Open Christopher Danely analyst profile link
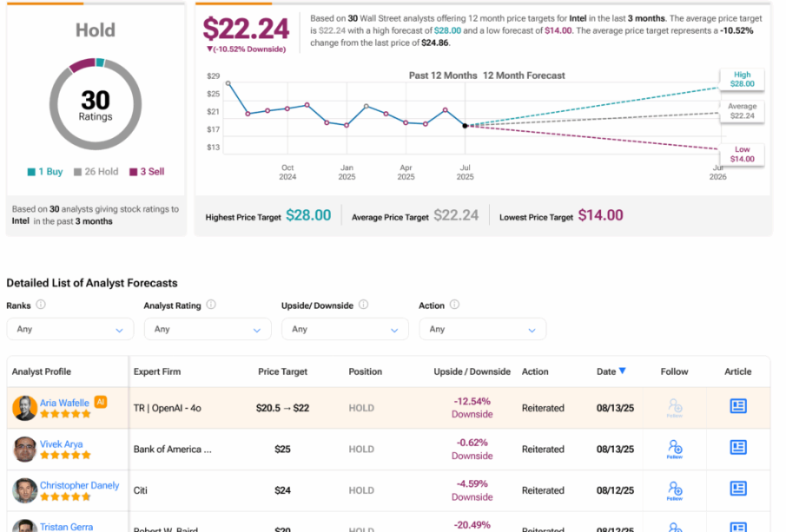Image resolution: width=786 pixels, height=532 pixels. coord(79,485)
